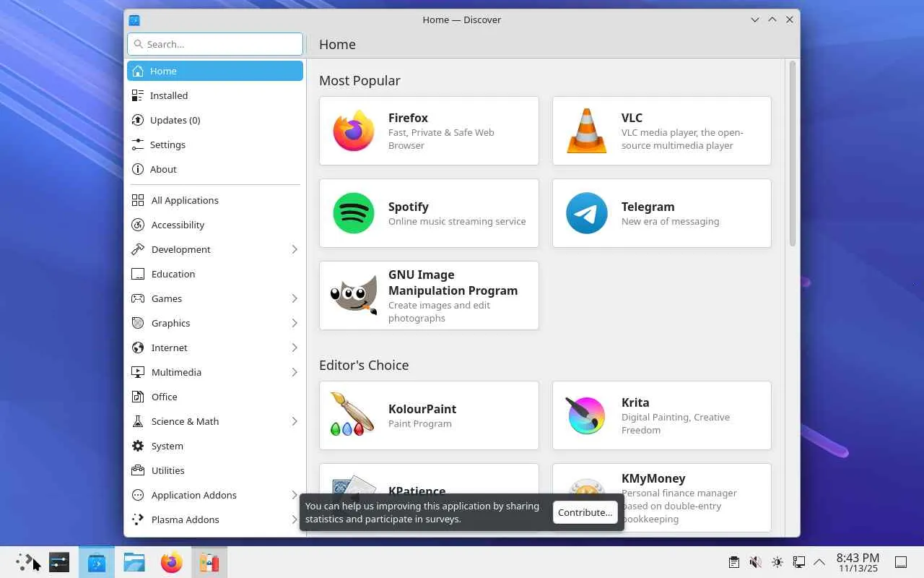924x578 pixels.
Task: Launch Firefox from the taskbar
Action: point(172,562)
